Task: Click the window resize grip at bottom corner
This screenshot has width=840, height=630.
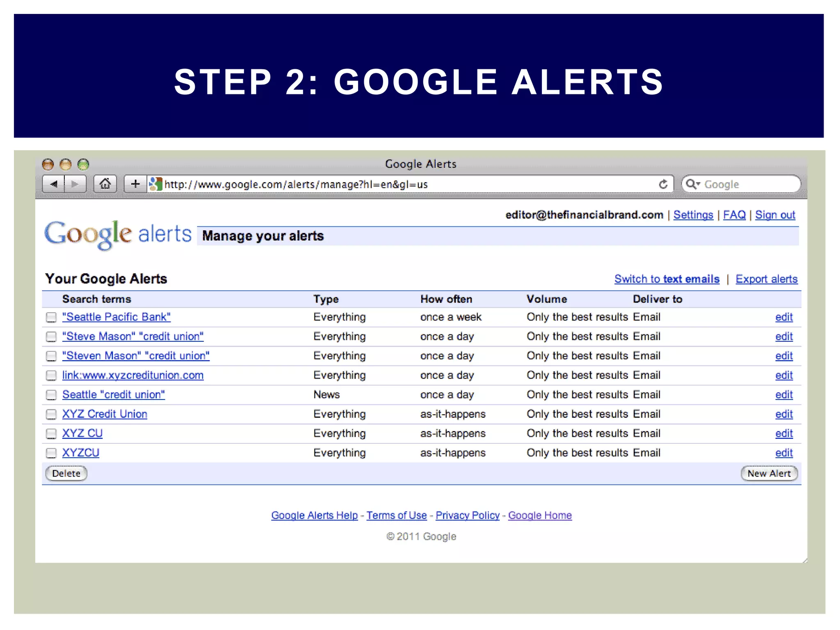Action: tap(805, 560)
